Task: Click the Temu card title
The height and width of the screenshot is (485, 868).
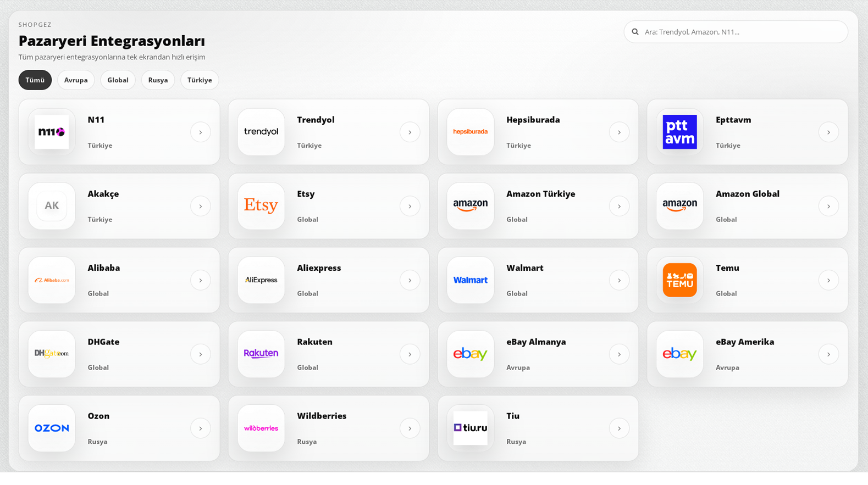Action: click(727, 268)
